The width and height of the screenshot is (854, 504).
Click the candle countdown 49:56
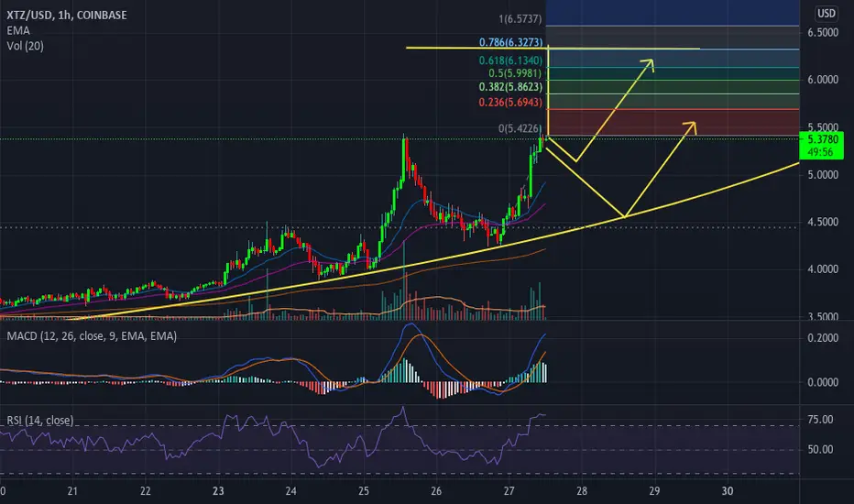click(820, 152)
